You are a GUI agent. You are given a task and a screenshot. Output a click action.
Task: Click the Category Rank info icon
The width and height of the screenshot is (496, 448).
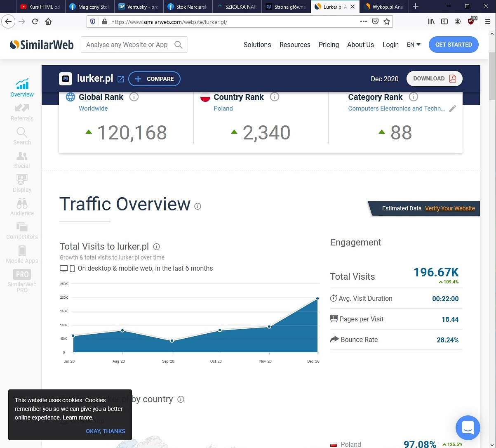pyautogui.click(x=414, y=97)
